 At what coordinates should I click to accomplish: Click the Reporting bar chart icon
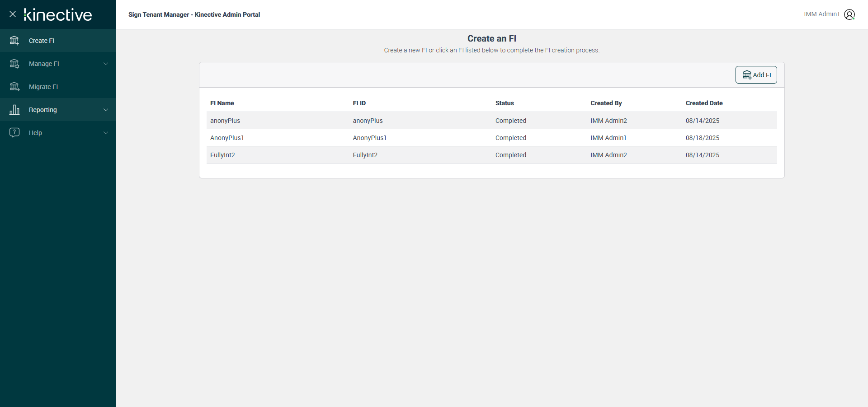coord(14,110)
